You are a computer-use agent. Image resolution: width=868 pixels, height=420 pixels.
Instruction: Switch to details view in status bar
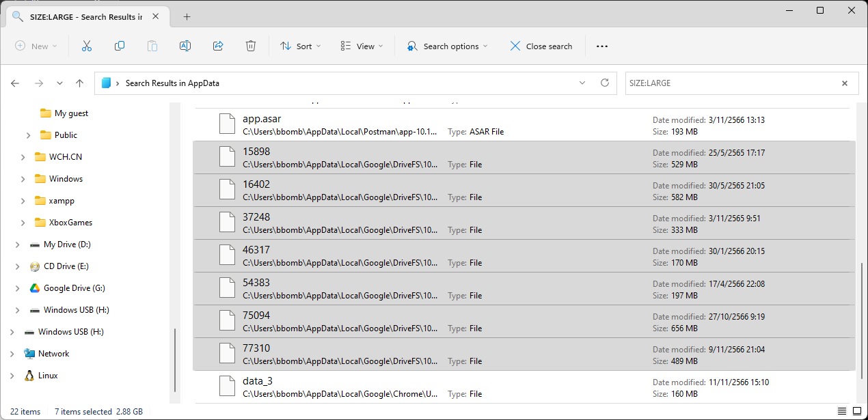pyautogui.click(x=841, y=412)
